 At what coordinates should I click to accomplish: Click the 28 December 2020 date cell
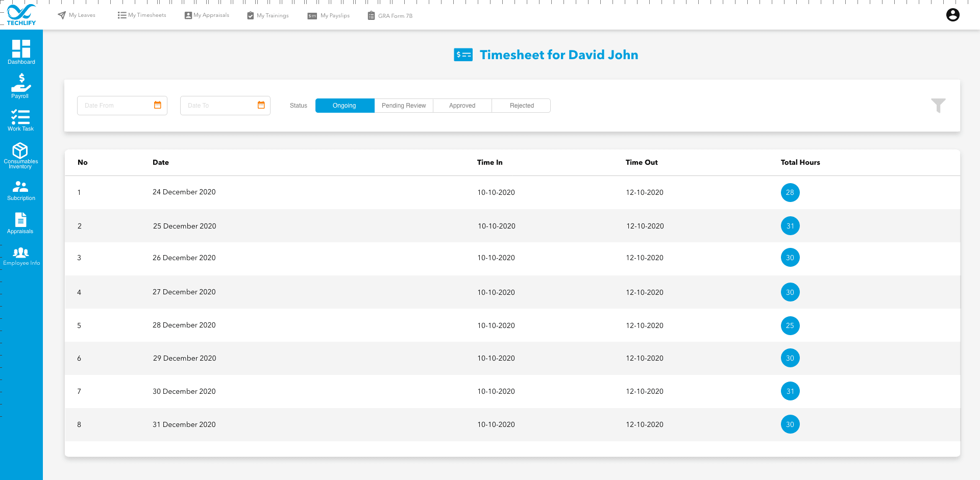[184, 325]
